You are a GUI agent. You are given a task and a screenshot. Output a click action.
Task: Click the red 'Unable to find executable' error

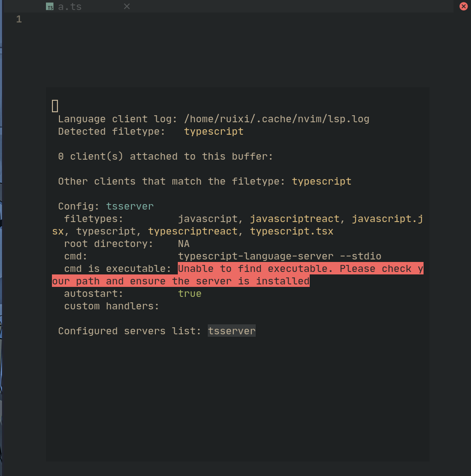coord(238,274)
